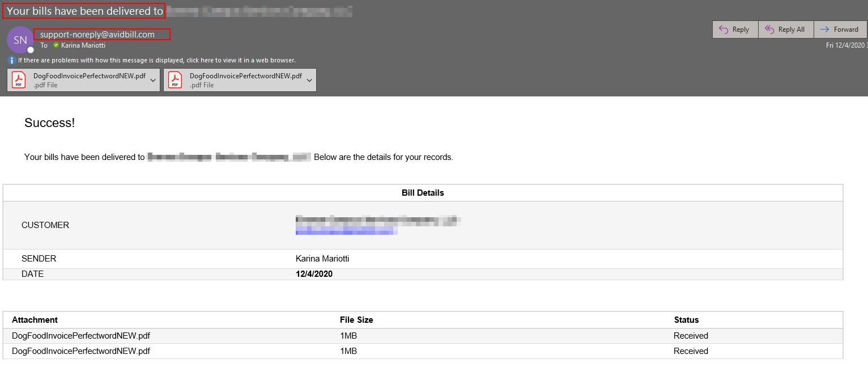Click the PDF icon on the first attachment

(18, 79)
